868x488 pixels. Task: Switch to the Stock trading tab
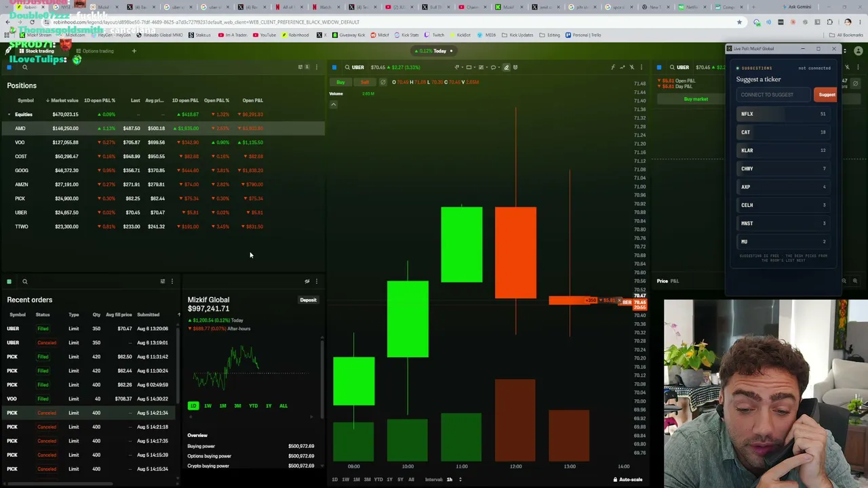pos(36,51)
